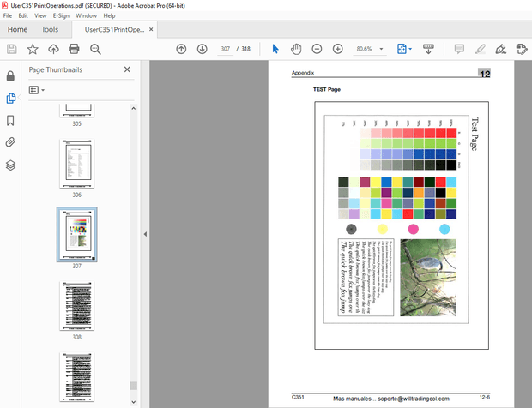
Task: Open the Help menu
Action: point(109,15)
